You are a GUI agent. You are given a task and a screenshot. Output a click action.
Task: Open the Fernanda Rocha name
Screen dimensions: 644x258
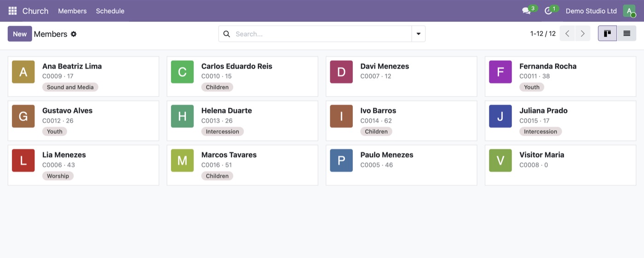pyautogui.click(x=548, y=66)
